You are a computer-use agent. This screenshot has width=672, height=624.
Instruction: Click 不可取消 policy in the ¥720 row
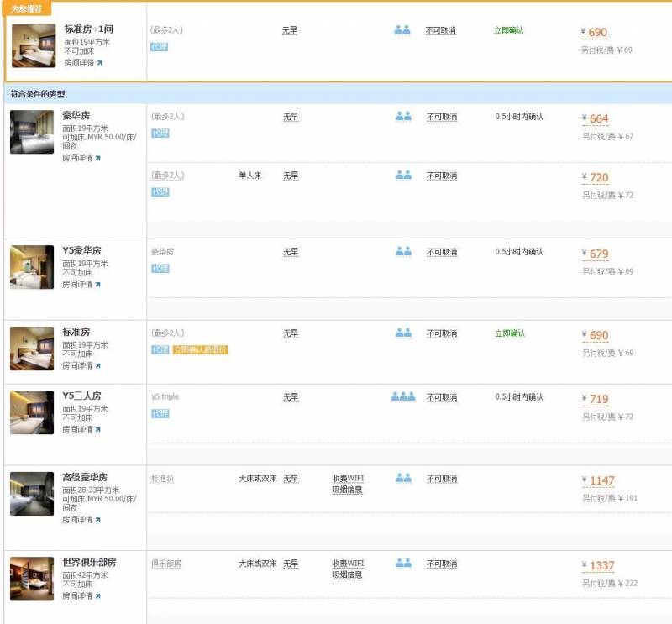click(x=441, y=176)
